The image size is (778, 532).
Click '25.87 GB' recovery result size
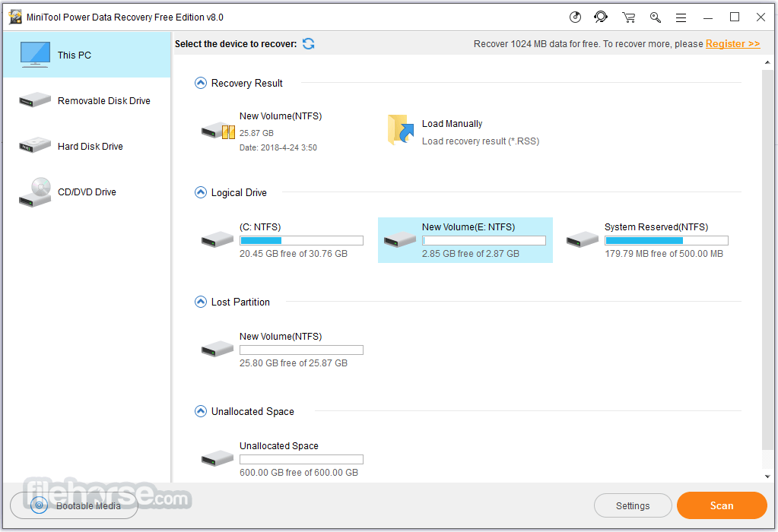click(256, 133)
